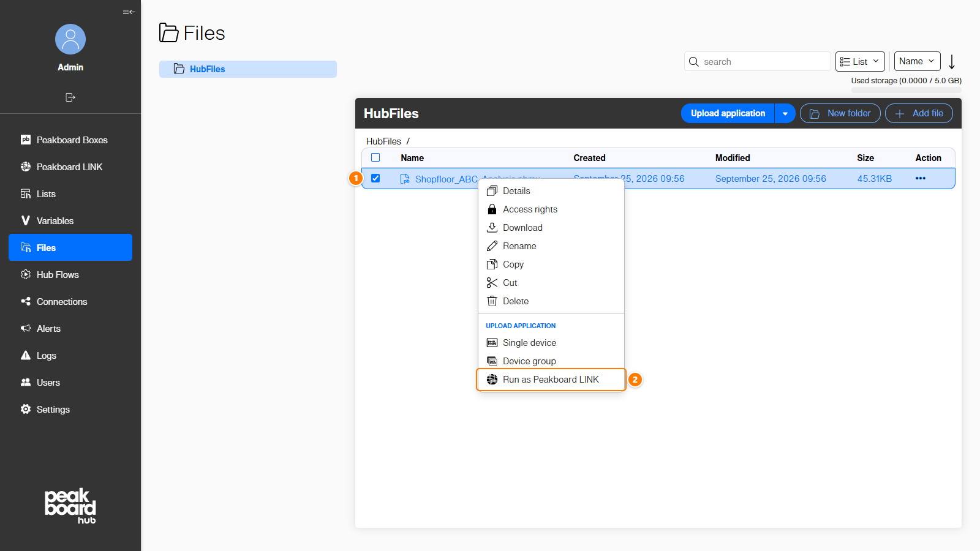
Task: Choose Cut from the context menu
Action: click(x=551, y=283)
